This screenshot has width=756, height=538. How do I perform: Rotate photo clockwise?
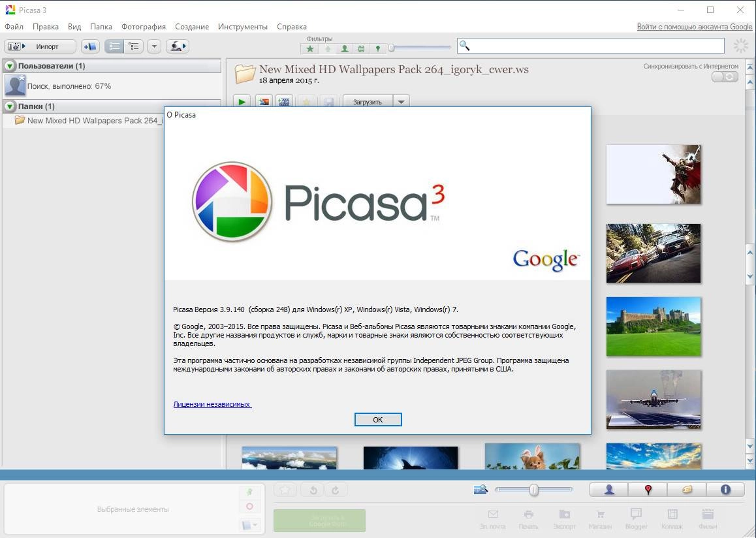[336, 490]
